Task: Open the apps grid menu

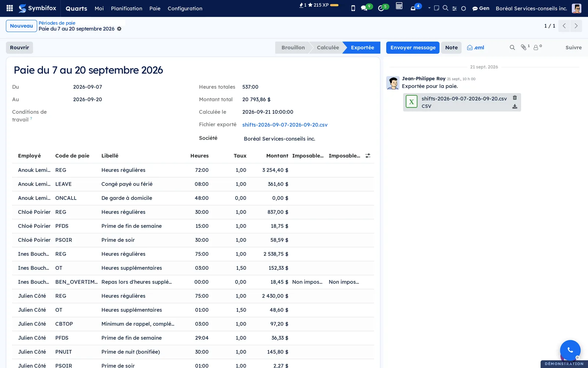Action: click(10, 8)
